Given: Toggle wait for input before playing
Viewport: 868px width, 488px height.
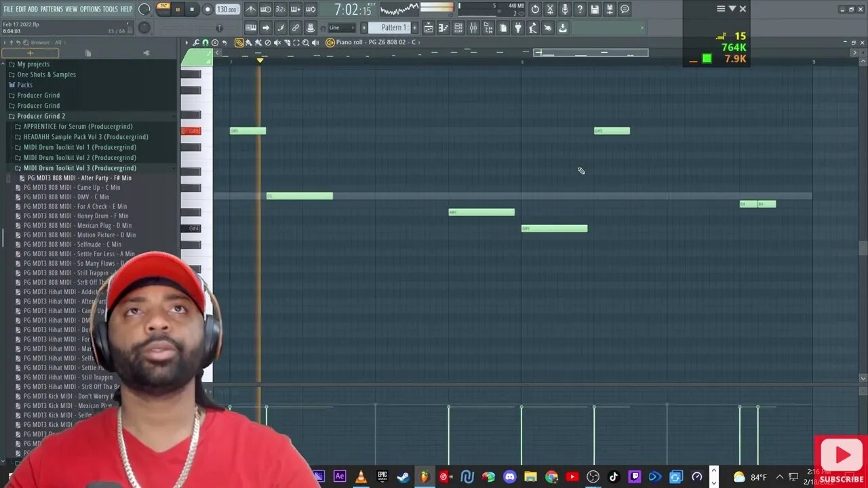Looking at the screenshot, I should tap(266, 9).
